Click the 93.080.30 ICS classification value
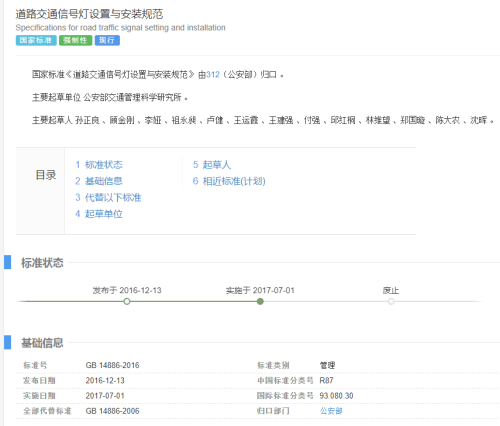The image size is (500, 426). (x=336, y=396)
